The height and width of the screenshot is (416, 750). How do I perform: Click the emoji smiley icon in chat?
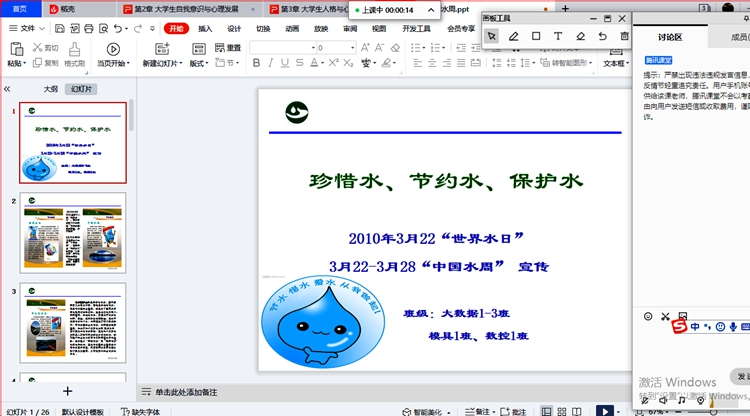[x=647, y=317]
